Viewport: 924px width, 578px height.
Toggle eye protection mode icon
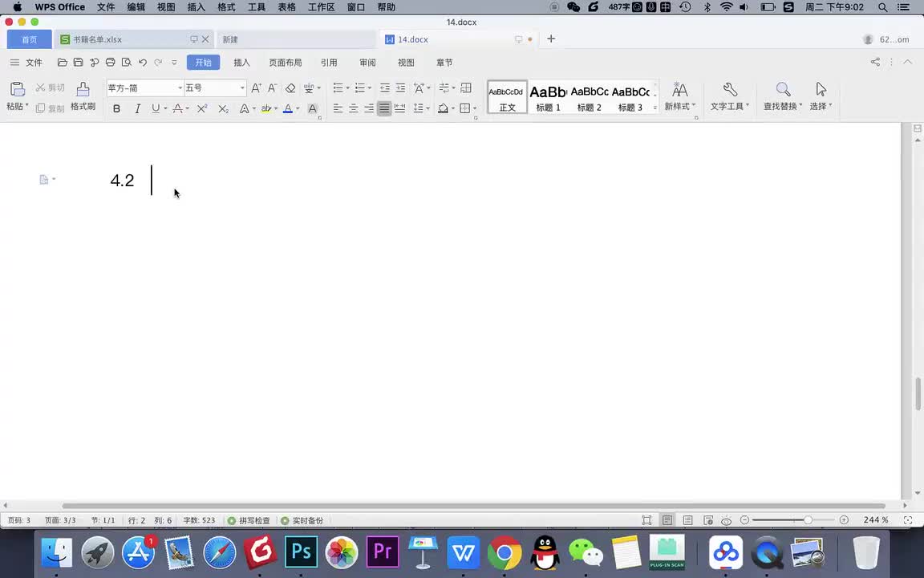pos(727,520)
